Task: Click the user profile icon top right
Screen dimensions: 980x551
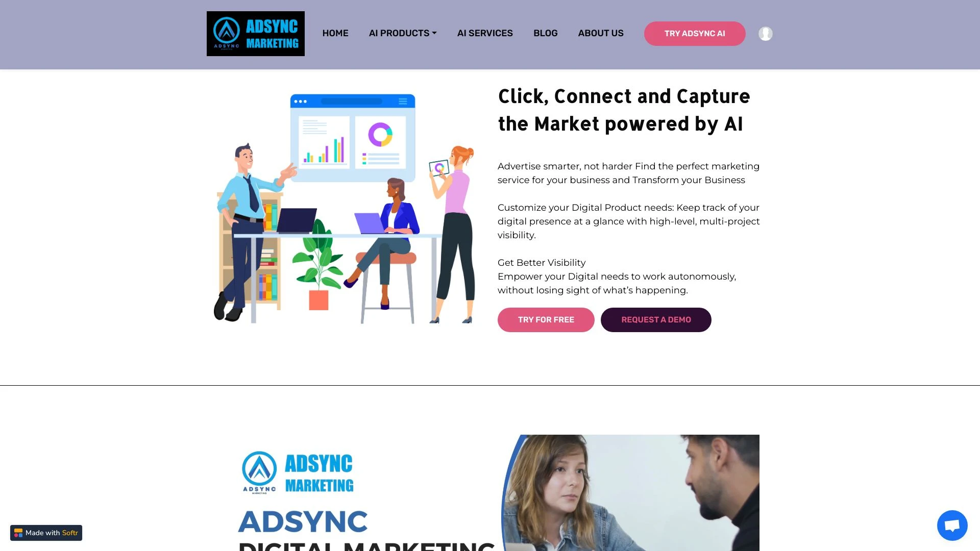Action: (765, 33)
